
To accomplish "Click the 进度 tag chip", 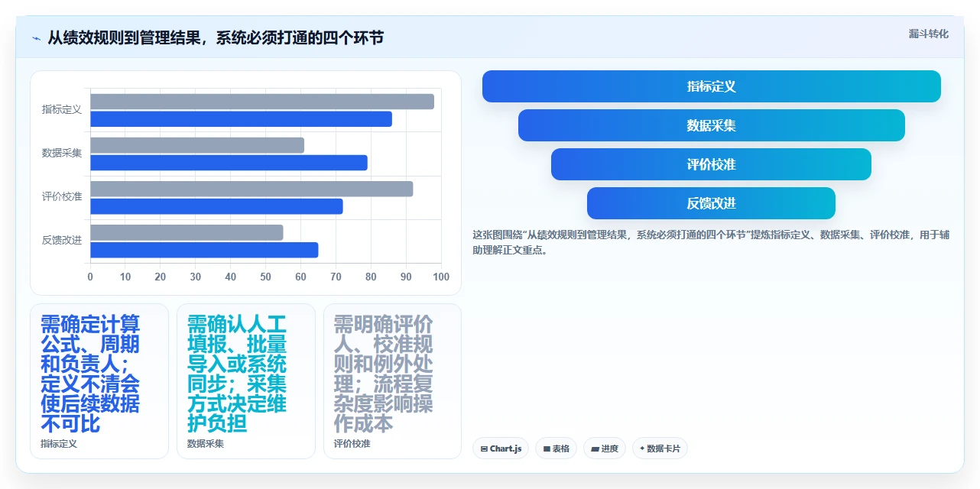I will click(x=604, y=449).
